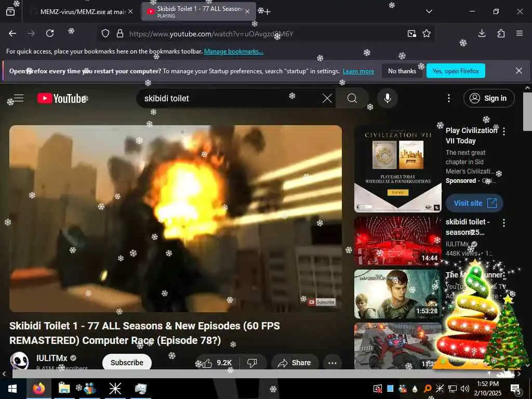Open tracking protection shield icon
Image resolution: width=532 pixels, height=399 pixels.
105,34
